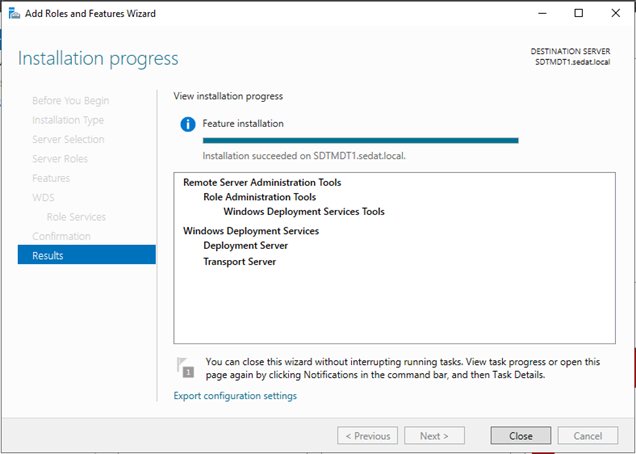Click the Previous button

tap(367, 436)
